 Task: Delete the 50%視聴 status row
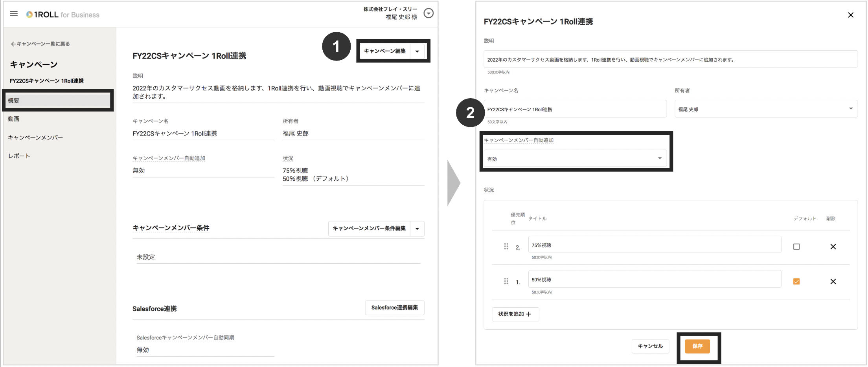tap(833, 281)
